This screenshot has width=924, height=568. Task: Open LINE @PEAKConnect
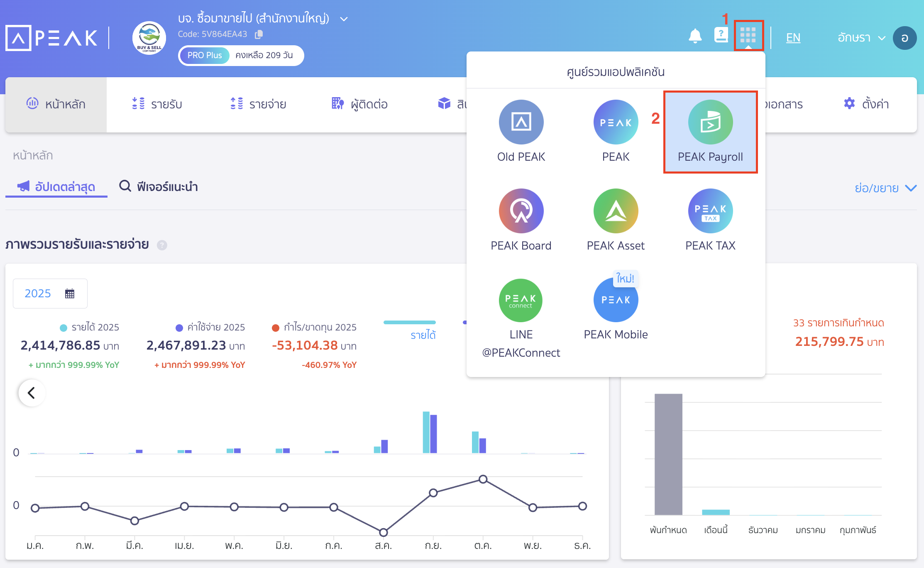click(521, 300)
